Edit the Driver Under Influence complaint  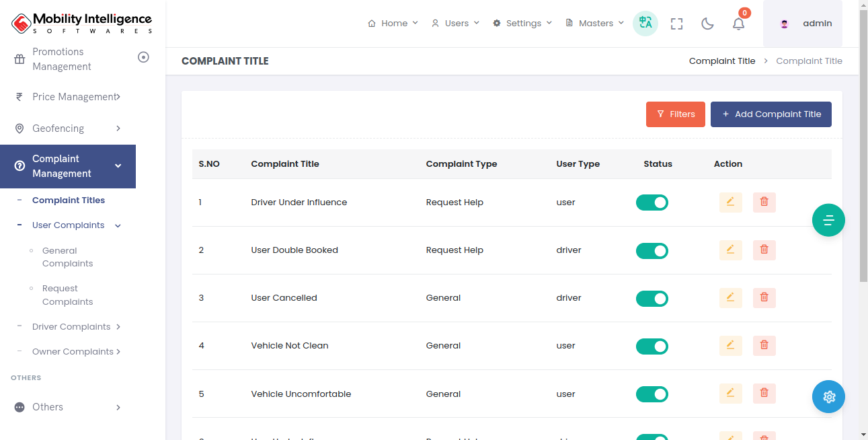click(730, 203)
